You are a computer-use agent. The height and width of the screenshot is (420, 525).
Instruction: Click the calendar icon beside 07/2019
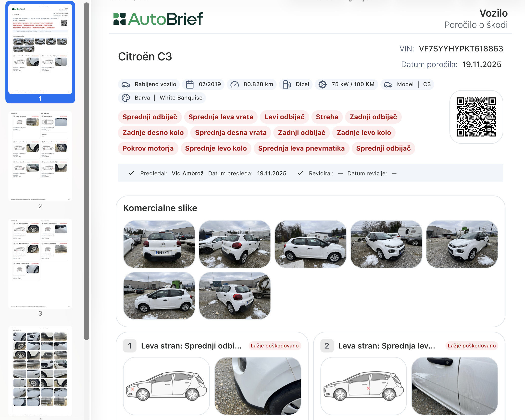190,85
